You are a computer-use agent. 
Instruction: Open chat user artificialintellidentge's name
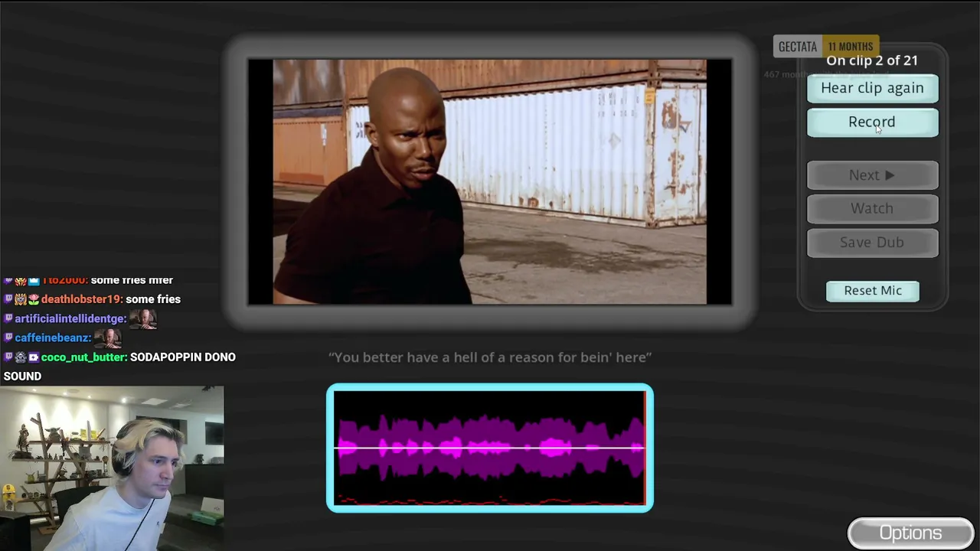pos(70,318)
